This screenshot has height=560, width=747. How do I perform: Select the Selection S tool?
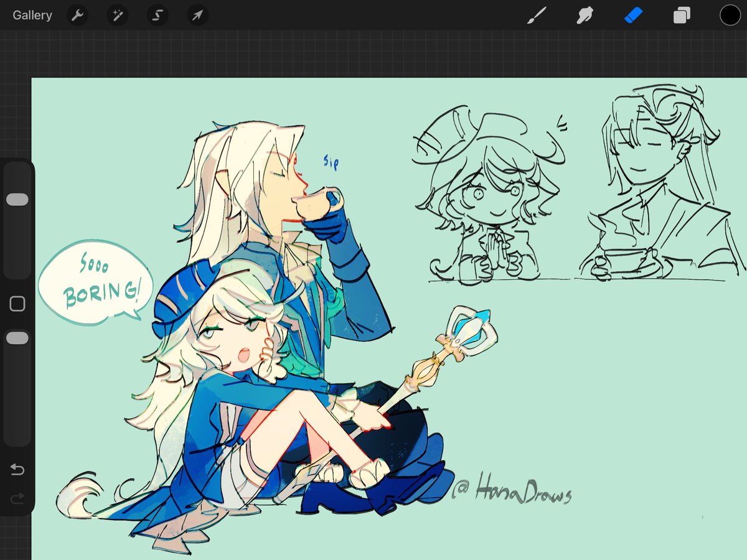tap(157, 16)
